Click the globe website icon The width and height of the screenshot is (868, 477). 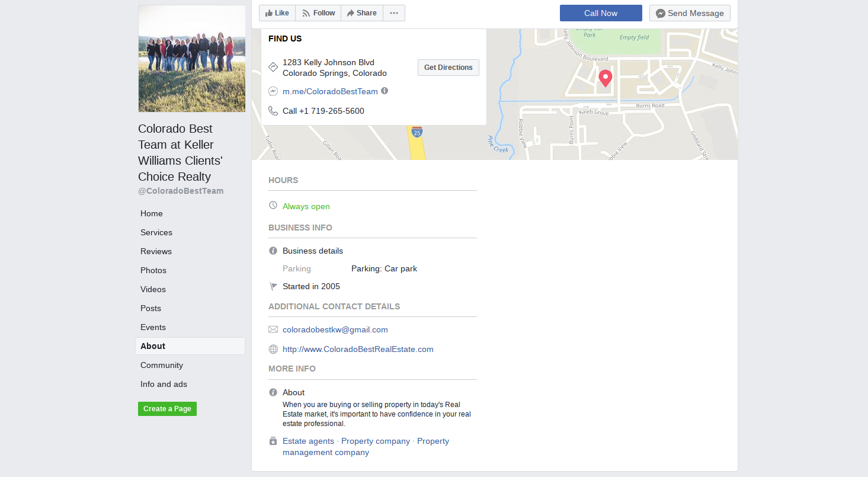[273, 350]
